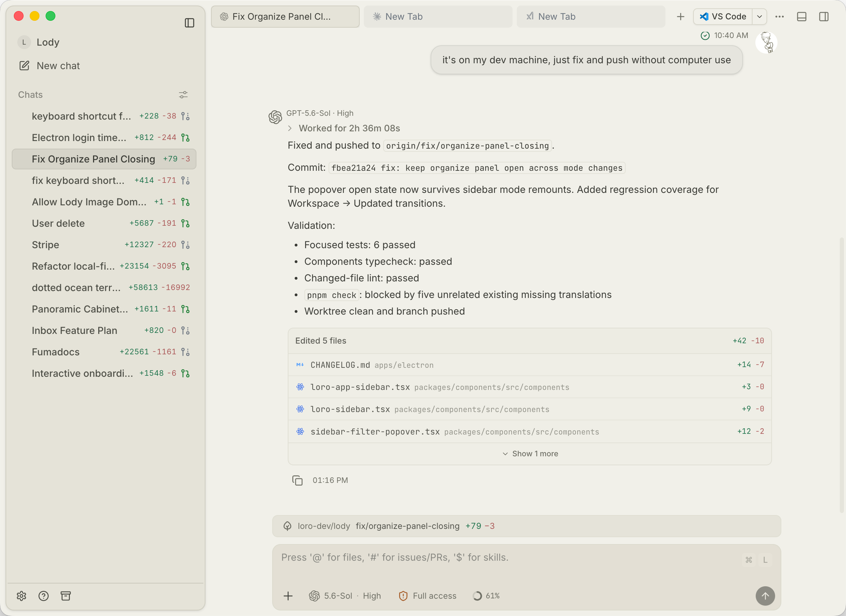846x616 pixels.
Task: Open in VS Code button
Action: pyautogui.click(x=723, y=16)
